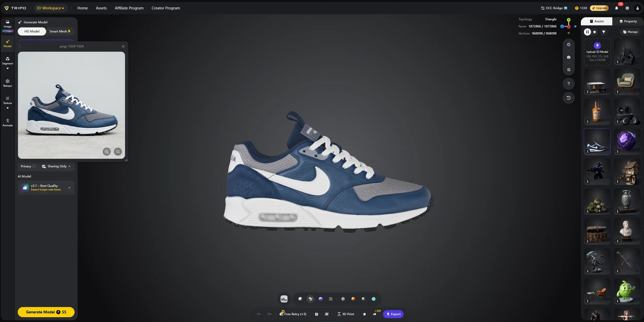Expand the Texture submenu arrow
Screen dimensions: 644x322
(8, 108)
